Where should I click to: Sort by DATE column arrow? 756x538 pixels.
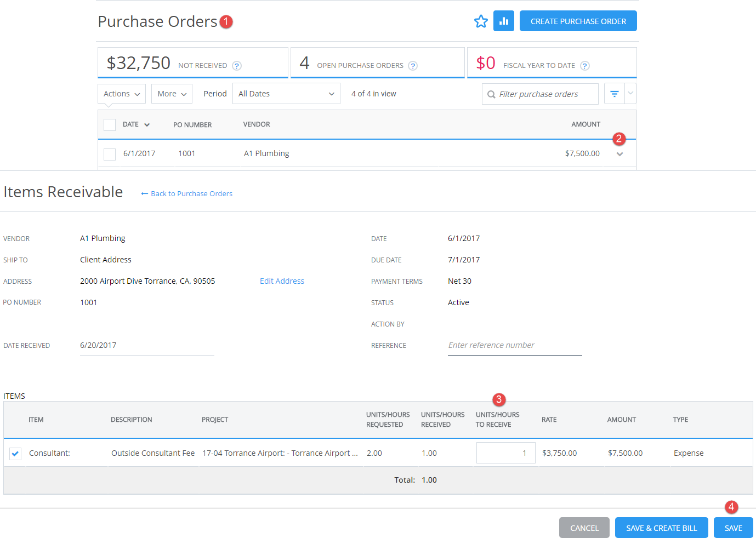pyautogui.click(x=147, y=125)
